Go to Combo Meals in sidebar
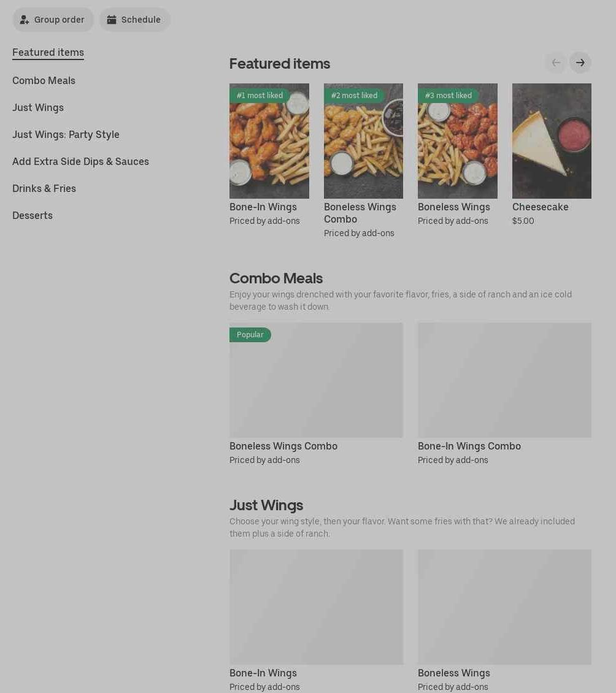 click(44, 80)
